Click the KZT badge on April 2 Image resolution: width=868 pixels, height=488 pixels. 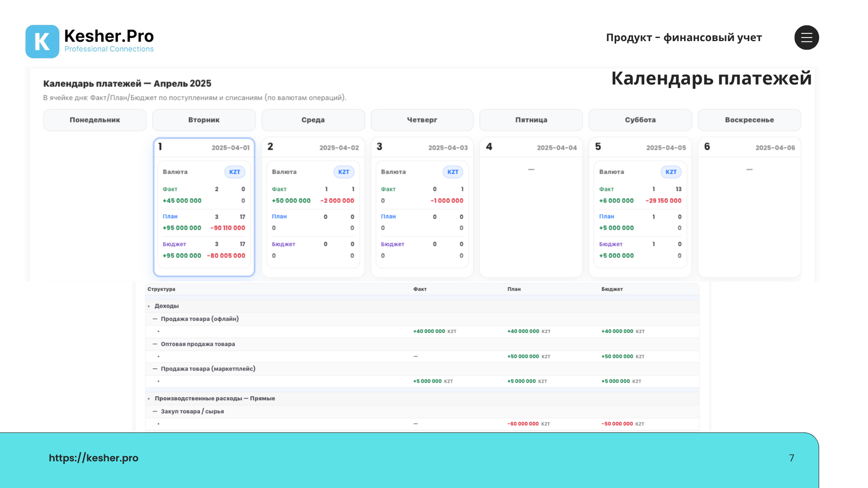click(344, 172)
